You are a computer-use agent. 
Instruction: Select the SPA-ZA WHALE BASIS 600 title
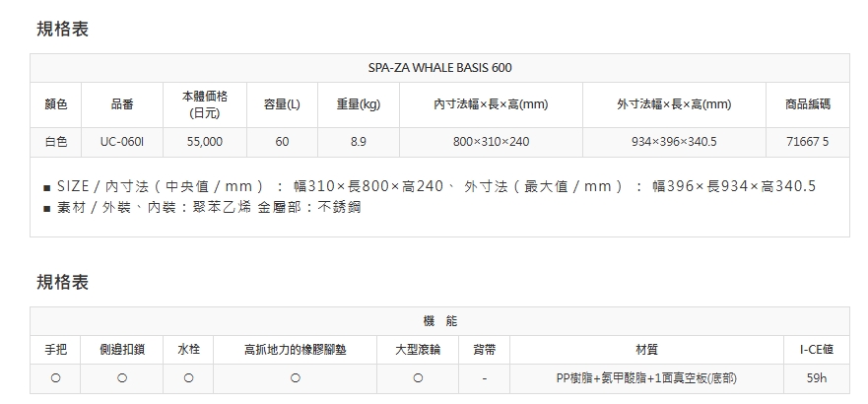[x=439, y=68]
